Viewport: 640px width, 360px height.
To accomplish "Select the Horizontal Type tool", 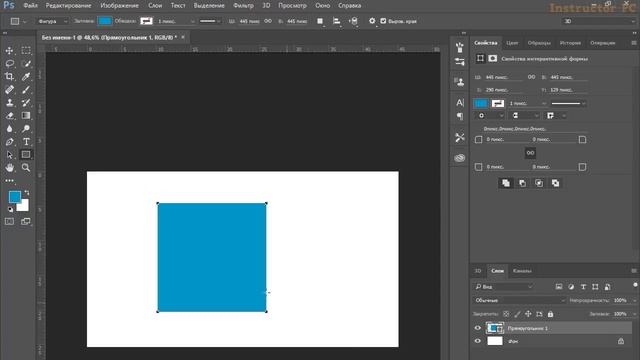I will point(26,142).
